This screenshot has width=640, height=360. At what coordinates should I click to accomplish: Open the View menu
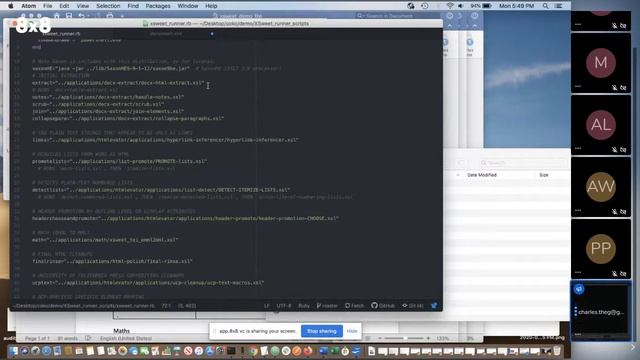(x=83, y=6)
